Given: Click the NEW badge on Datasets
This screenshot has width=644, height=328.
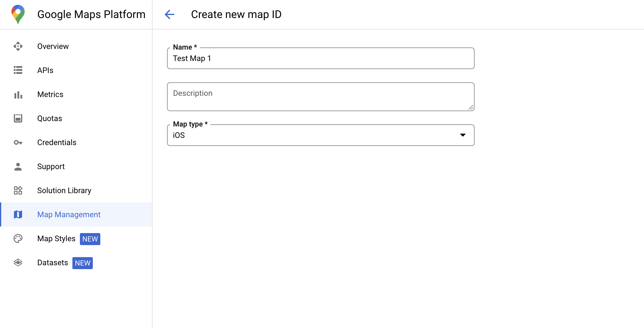Looking at the screenshot, I should 82,263.
